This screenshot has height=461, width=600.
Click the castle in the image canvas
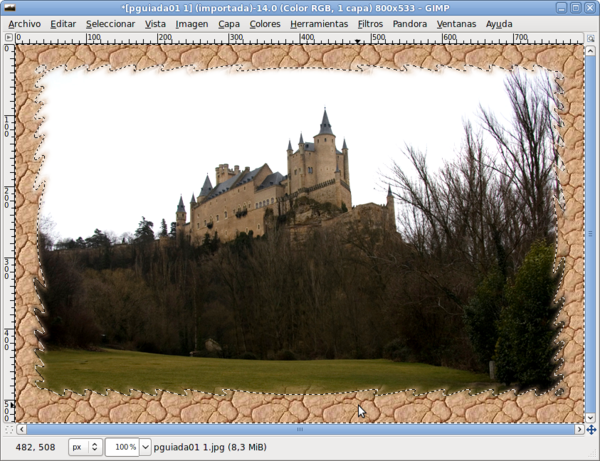tap(290, 185)
